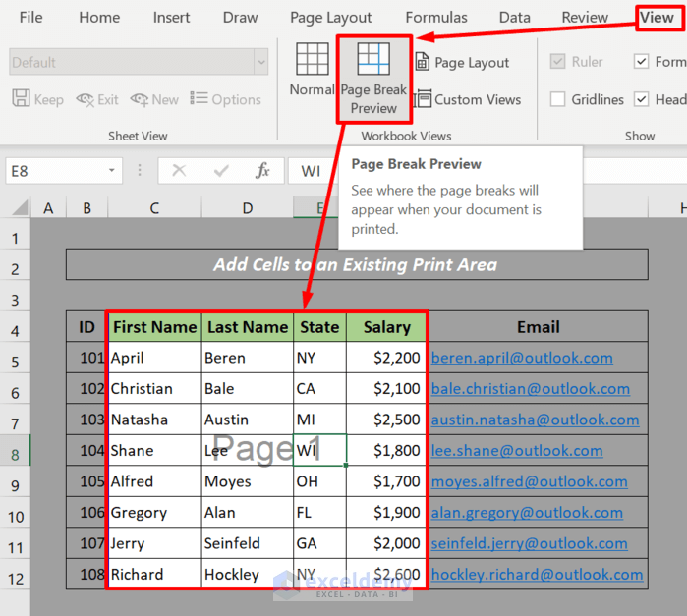
Task: Select row 5 header
Action: [x=15, y=362]
